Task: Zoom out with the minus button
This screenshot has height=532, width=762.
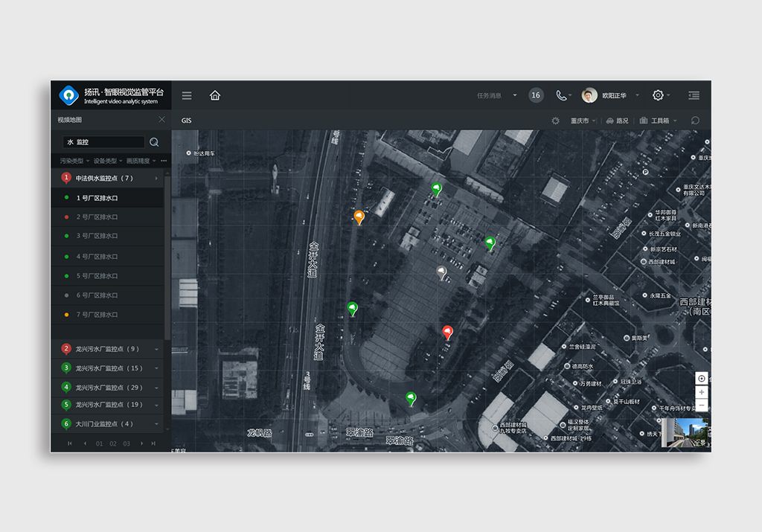Action: click(x=701, y=406)
